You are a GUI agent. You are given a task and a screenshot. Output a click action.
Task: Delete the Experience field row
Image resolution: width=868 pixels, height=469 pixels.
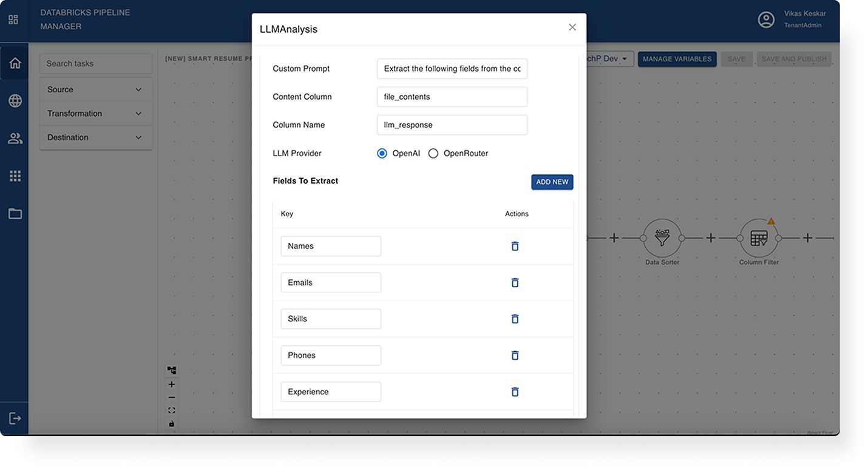[x=515, y=392]
